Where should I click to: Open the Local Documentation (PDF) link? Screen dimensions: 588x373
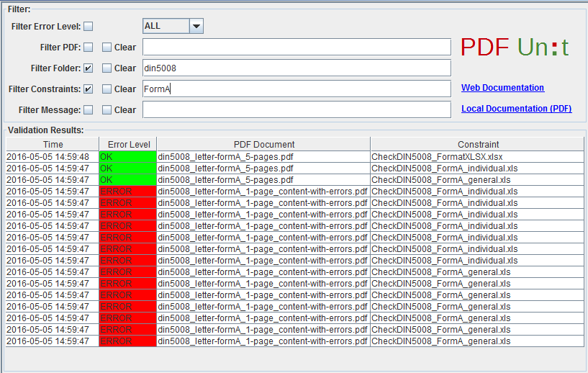[x=516, y=109]
